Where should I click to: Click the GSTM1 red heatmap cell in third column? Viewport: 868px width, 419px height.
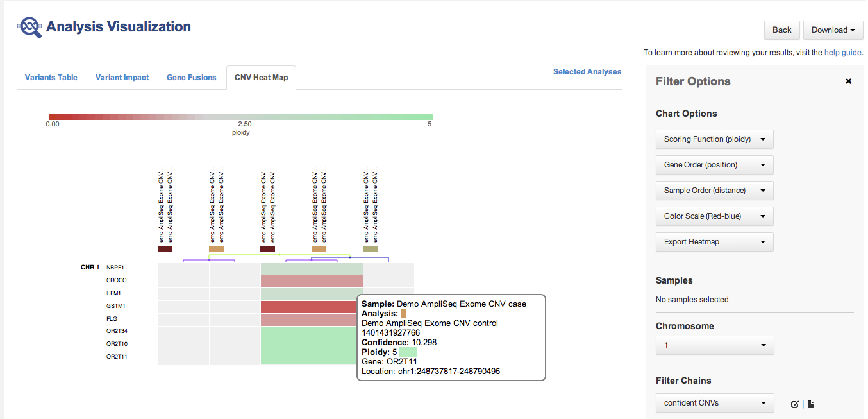286,307
